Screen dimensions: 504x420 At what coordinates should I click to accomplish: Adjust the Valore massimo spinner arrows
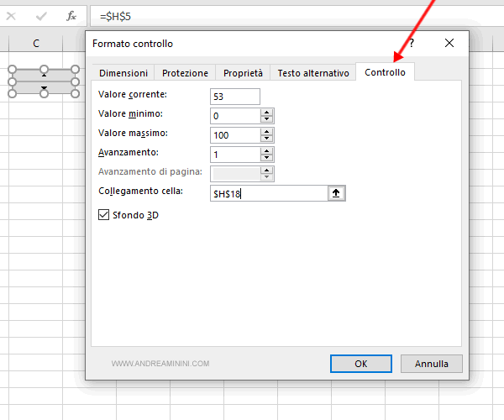pyautogui.click(x=267, y=134)
